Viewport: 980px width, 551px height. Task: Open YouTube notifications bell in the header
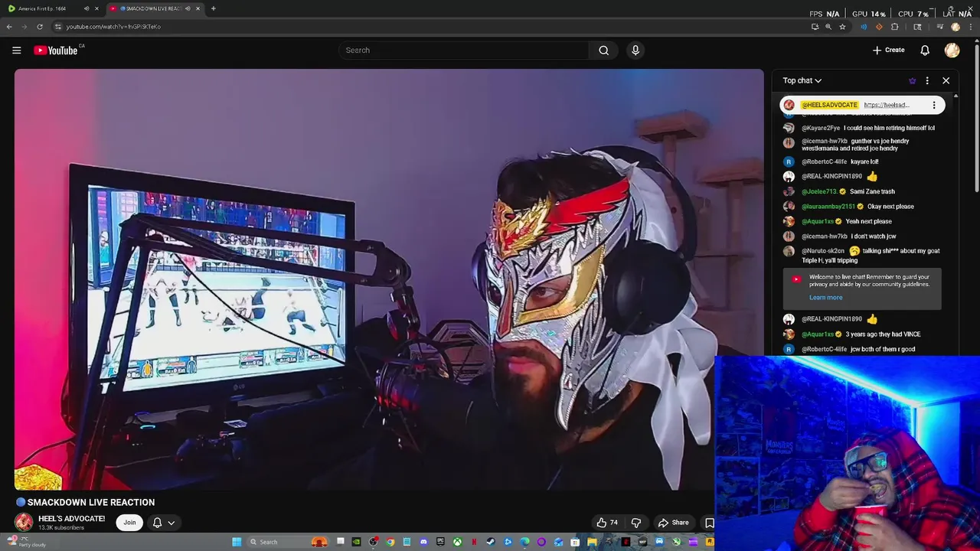click(925, 51)
